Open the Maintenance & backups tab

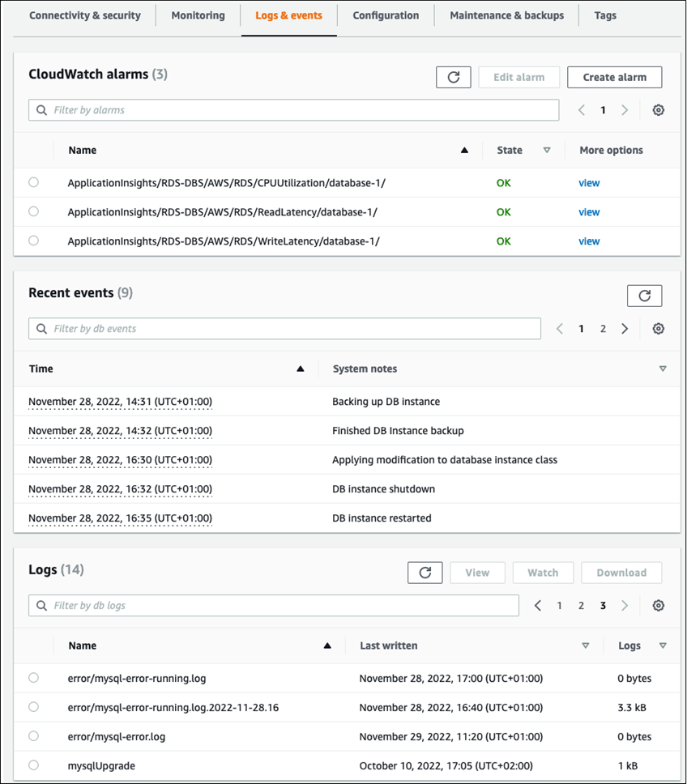coord(506,15)
